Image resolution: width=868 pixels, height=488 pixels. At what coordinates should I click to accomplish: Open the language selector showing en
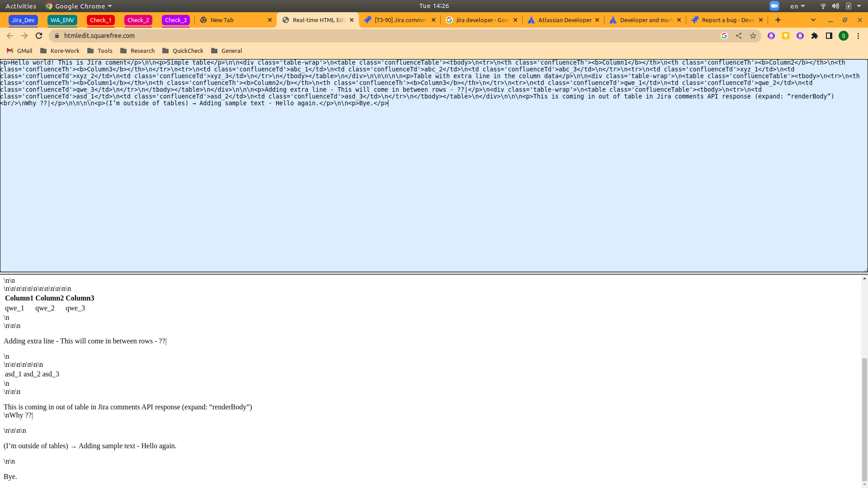pos(796,6)
